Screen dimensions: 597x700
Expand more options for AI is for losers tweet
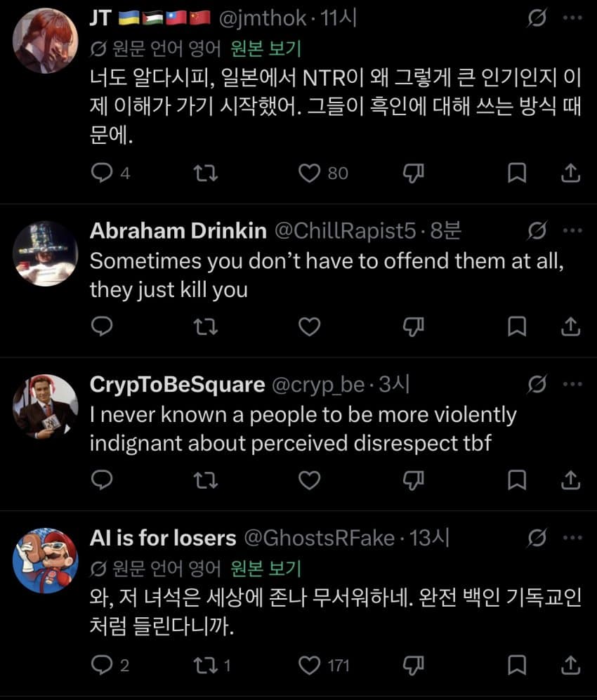tap(573, 539)
